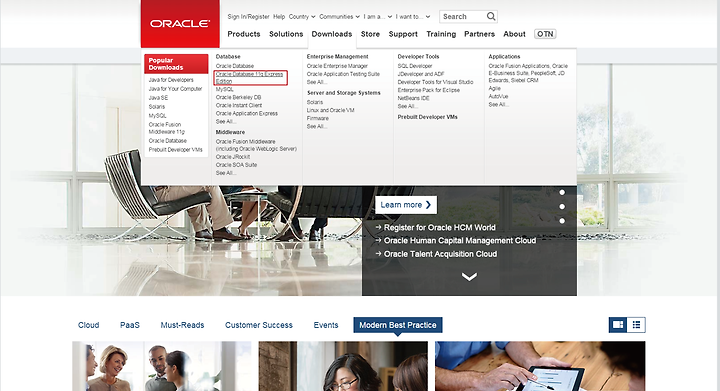Click Agile under Applications
This screenshot has width=720, height=391.
pyautogui.click(x=495, y=88)
